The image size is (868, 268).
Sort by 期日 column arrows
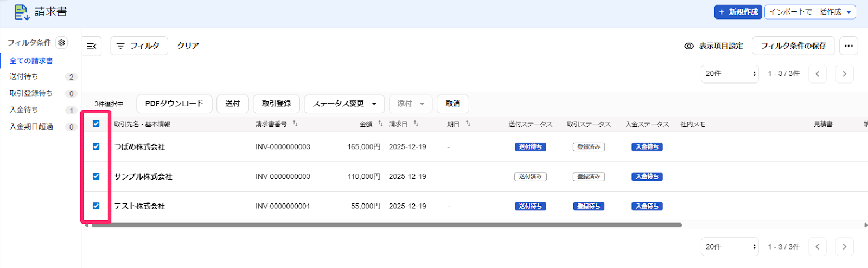(468, 124)
